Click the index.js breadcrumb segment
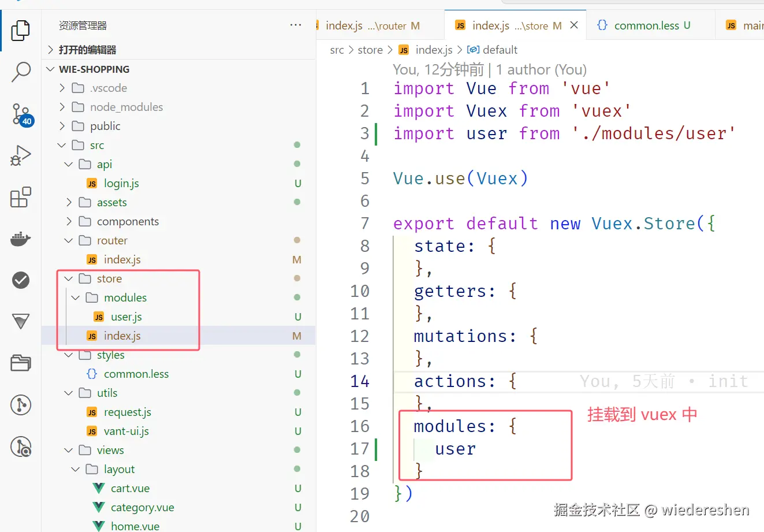Image resolution: width=764 pixels, height=532 pixels. 434,50
